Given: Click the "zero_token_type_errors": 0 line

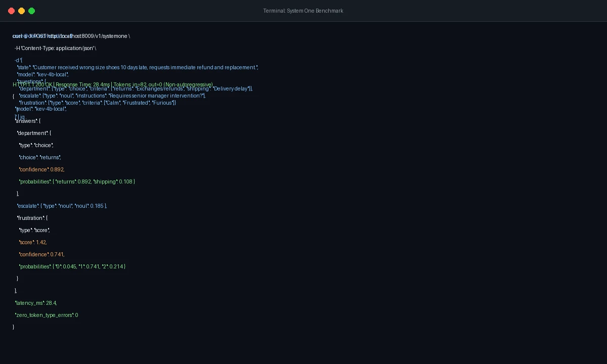Looking at the screenshot, I should tap(47, 315).
